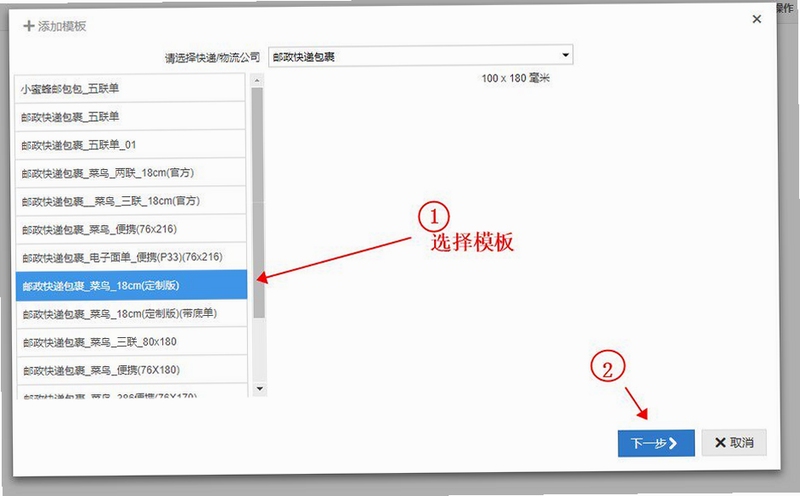
Task: Click the template list scroll up arrow
Action: 257,80
